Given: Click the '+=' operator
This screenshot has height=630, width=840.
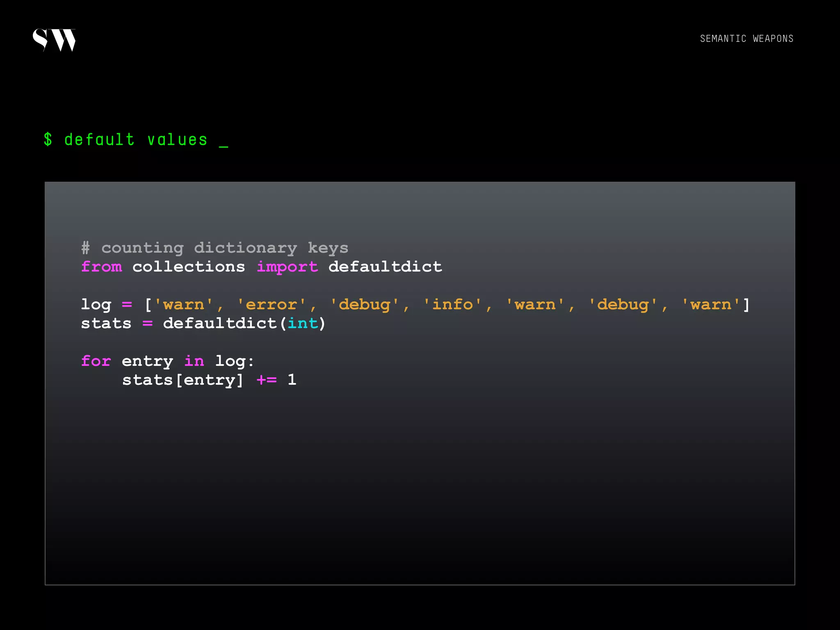Looking at the screenshot, I should 267,380.
